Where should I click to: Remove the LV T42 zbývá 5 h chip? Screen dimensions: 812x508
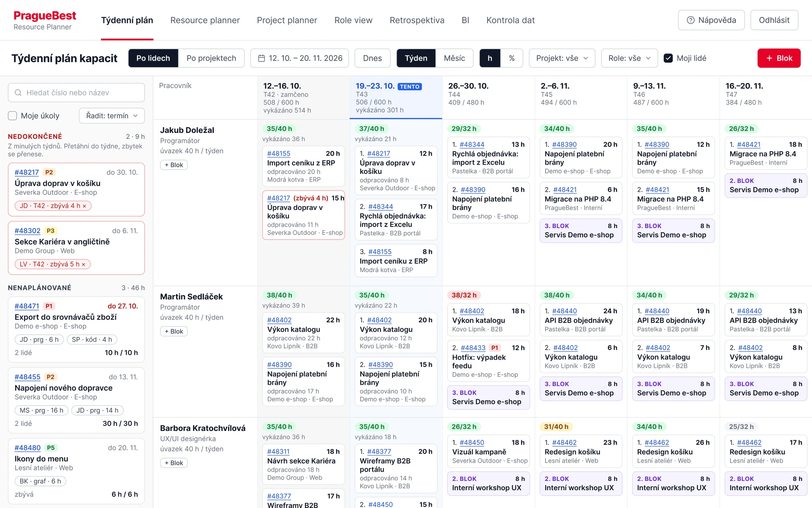(x=83, y=265)
